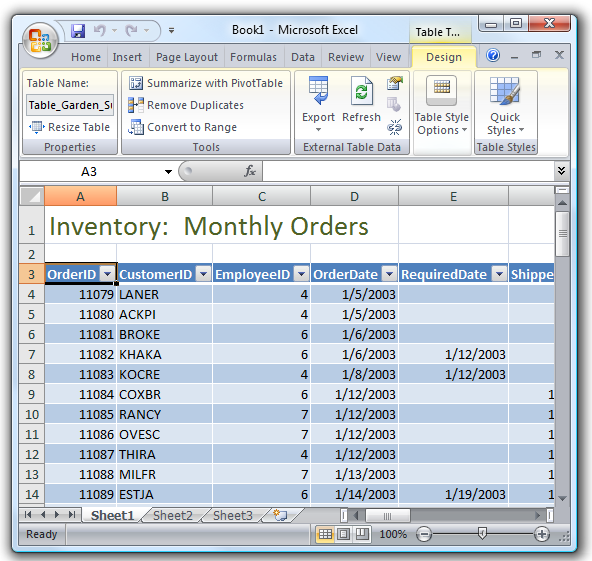
Task: Click the 1/19/2003 required date cell
Action: pyautogui.click(x=453, y=494)
